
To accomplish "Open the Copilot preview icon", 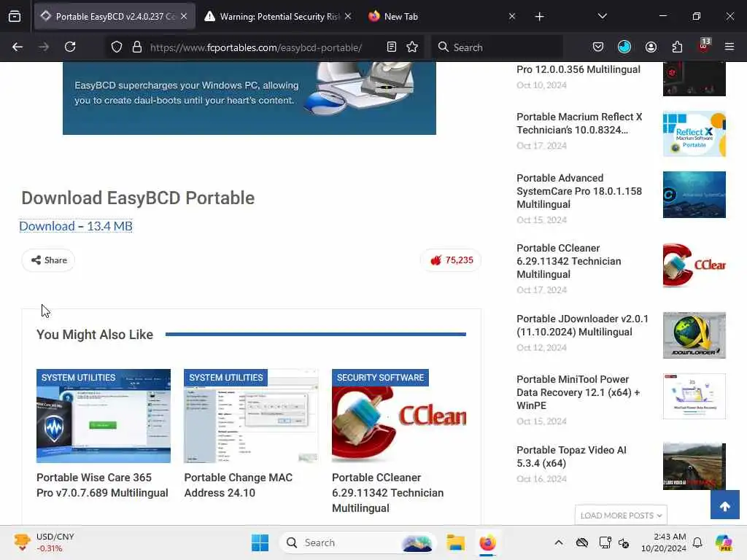I will coord(724,542).
